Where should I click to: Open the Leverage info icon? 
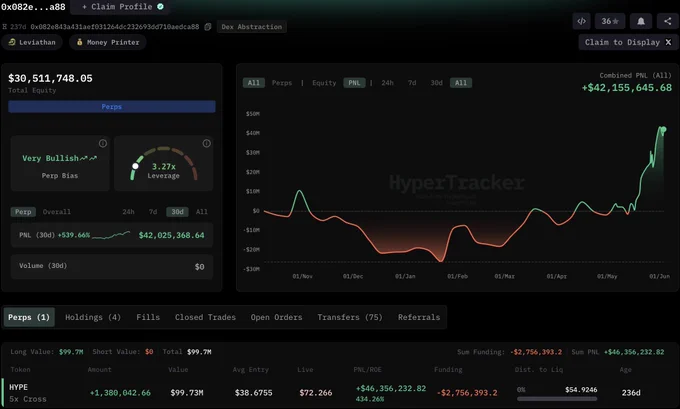coord(206,143)
